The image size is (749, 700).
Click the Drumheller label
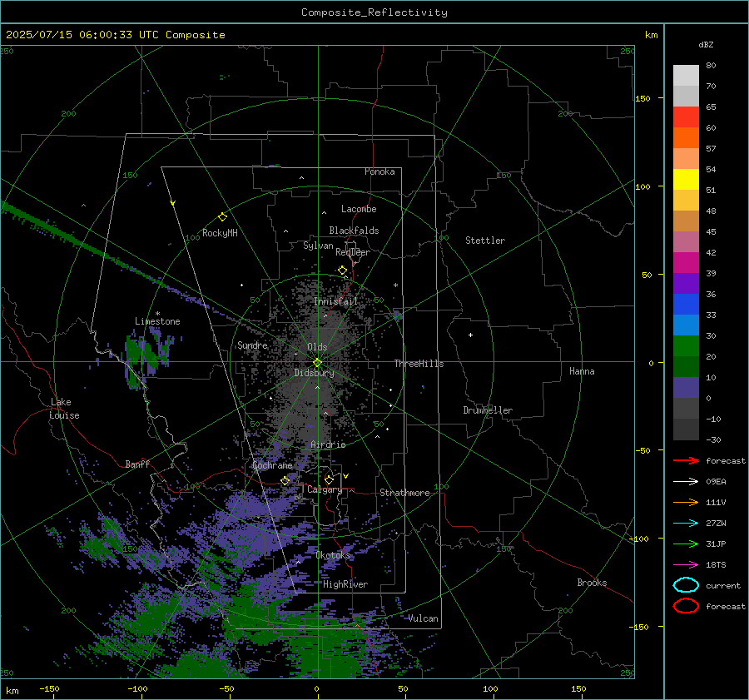(x=488, y=410)
